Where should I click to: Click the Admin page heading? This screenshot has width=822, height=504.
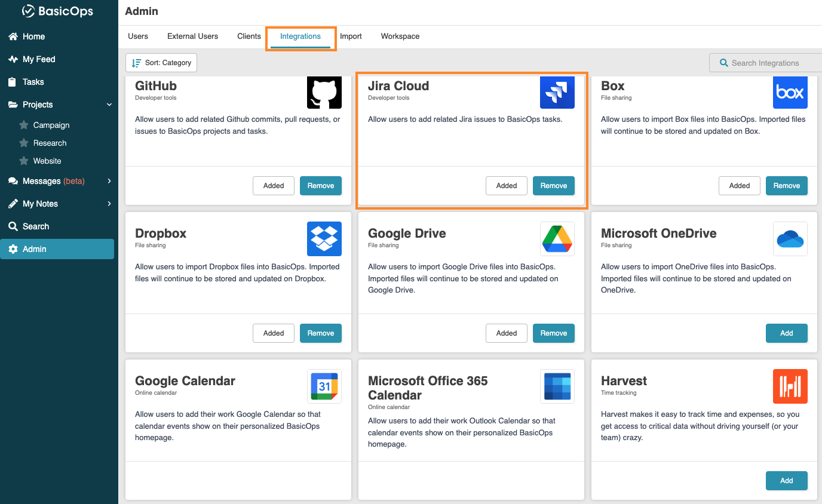142,11
